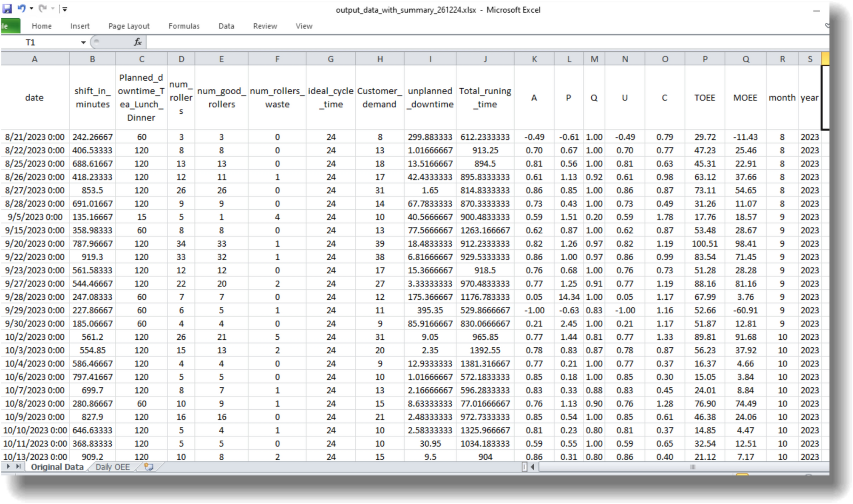The height and width of the screenshot is (504, 853).
Task: Click the Redo arrow icon
Action: click(43, 8)
